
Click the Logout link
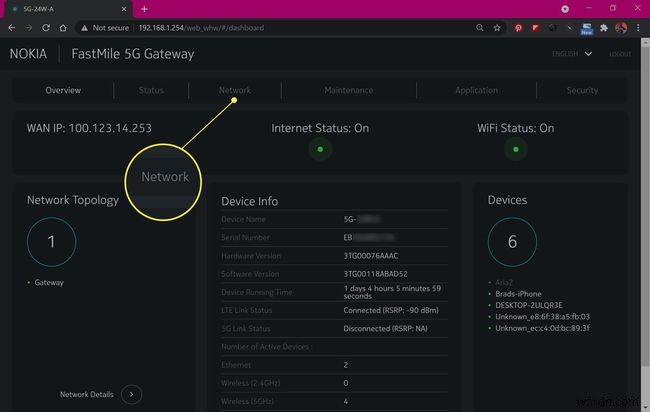620,54
